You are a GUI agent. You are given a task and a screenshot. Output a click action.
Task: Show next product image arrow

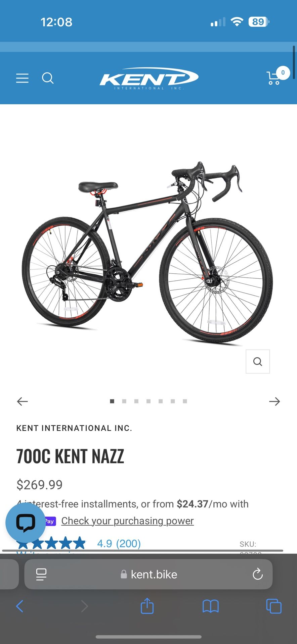pyautogui.click(x=274, y=401)
